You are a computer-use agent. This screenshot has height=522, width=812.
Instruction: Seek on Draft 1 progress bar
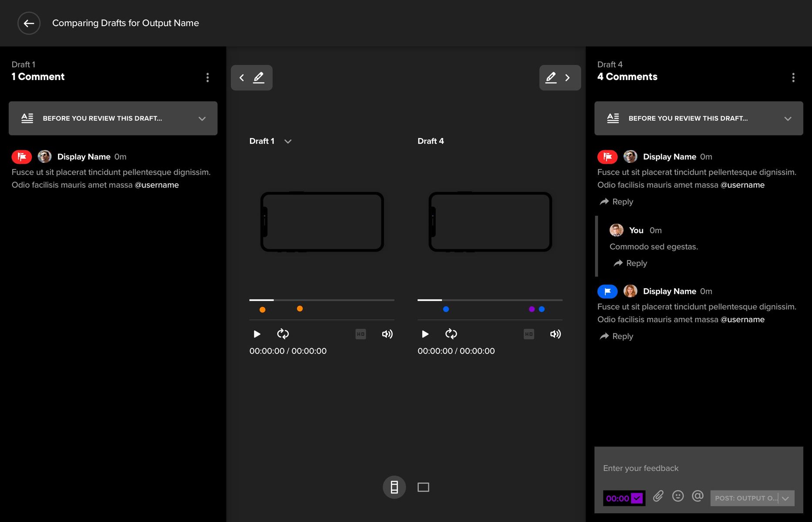pyautogui.click(x=322, y=300)
